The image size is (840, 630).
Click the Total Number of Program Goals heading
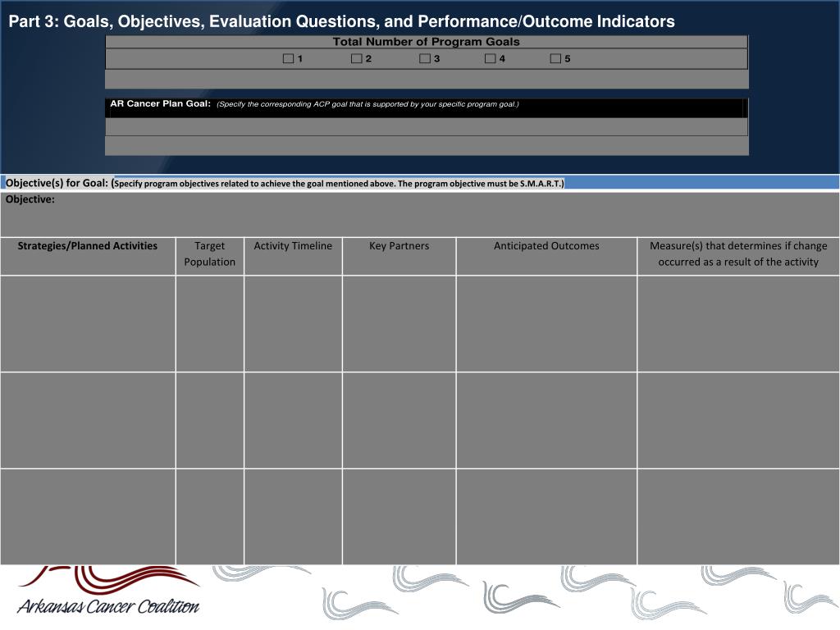[426, 42]
